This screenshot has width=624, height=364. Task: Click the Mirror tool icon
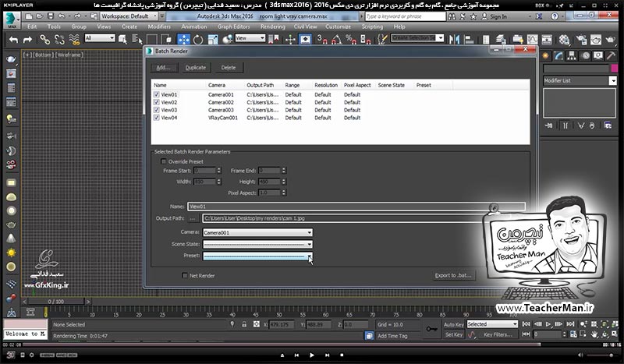[454, 40]
